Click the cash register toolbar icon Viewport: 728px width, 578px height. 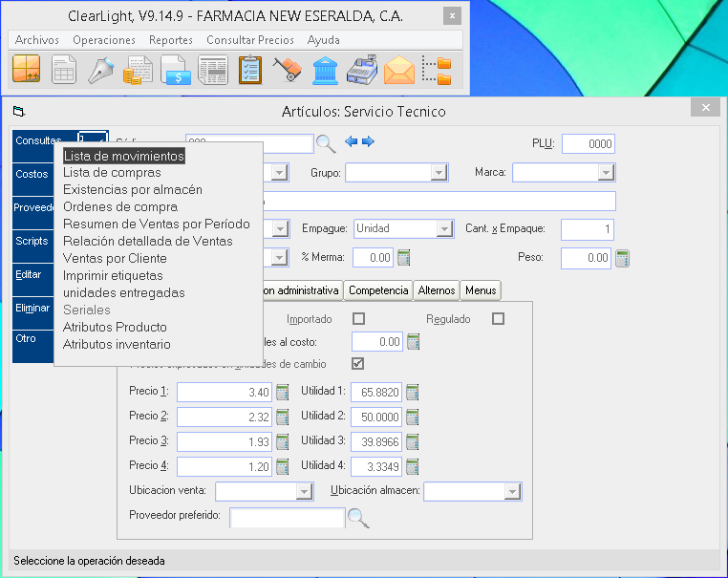coord(362,70)
